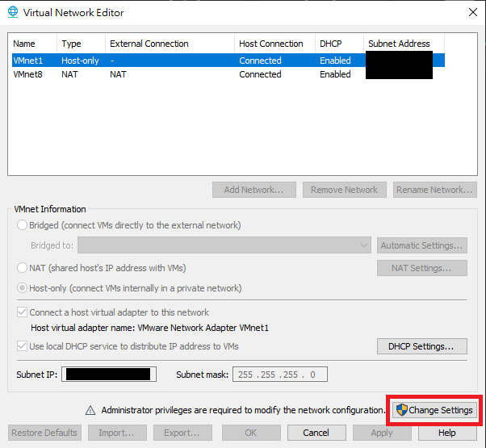The height and width of the screenshot is (448, 486).
Task: Click the Subnet IP field
Action: (109, 375)
